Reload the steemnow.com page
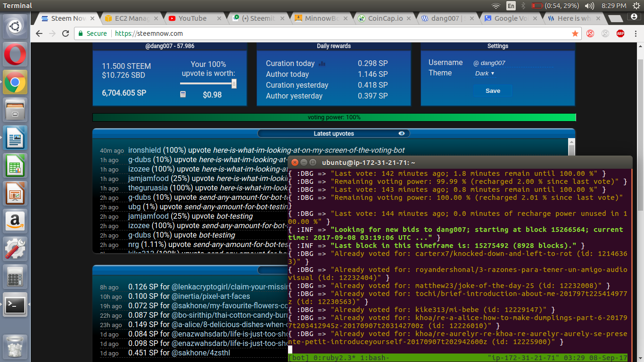 (x=66, y=33)
